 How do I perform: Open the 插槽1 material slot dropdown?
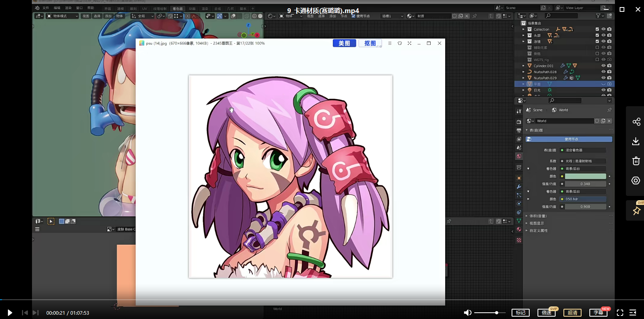392,16
